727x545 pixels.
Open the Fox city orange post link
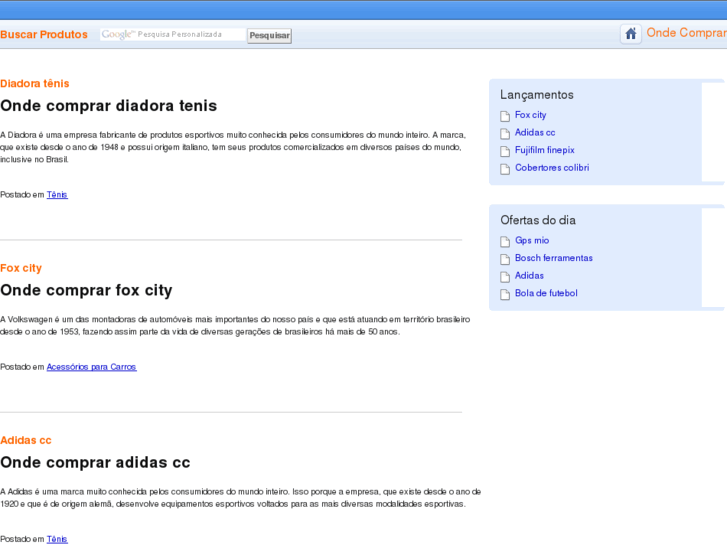[x=21, y=268]
